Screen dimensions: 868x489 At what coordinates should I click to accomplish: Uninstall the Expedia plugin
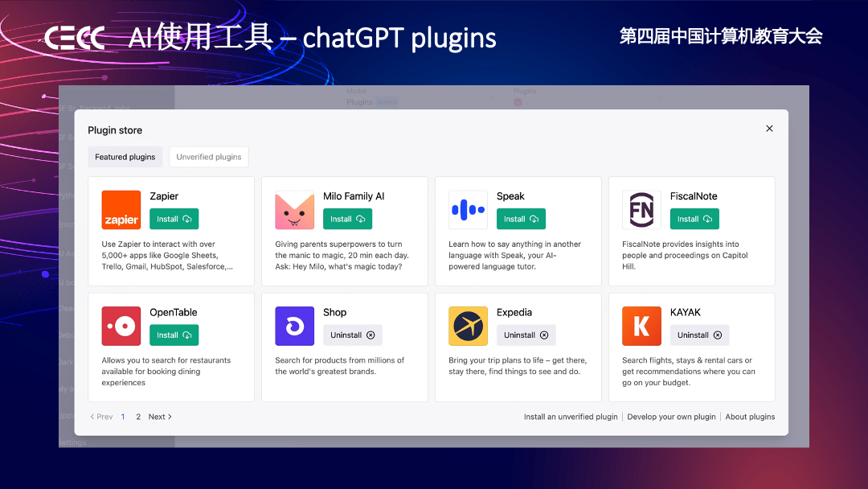[x=526, y=335]
